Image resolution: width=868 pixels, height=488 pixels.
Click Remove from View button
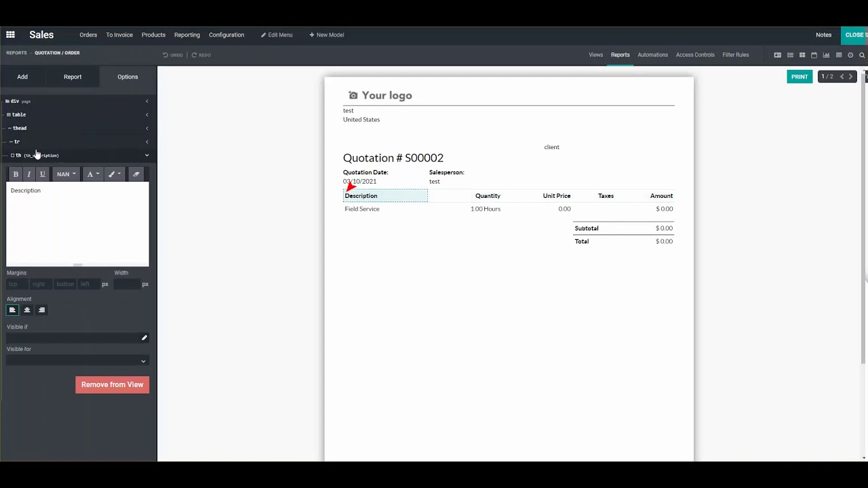coord(112,384)
